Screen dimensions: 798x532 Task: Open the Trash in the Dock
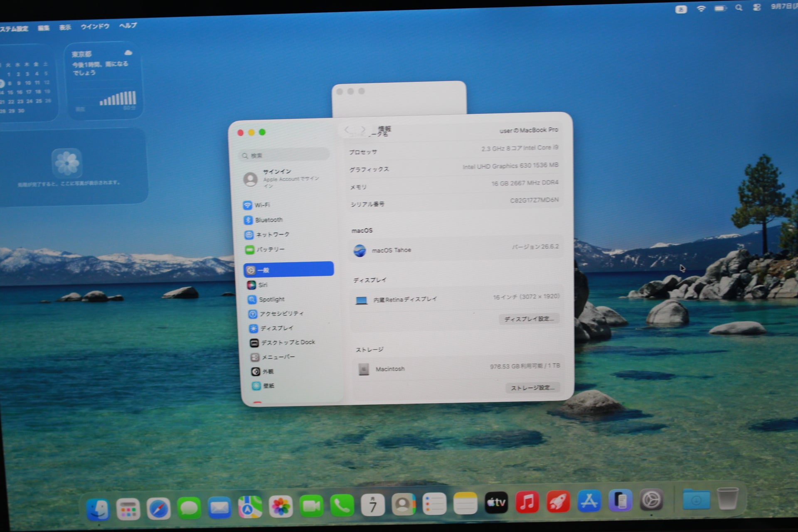coord(728,498)
